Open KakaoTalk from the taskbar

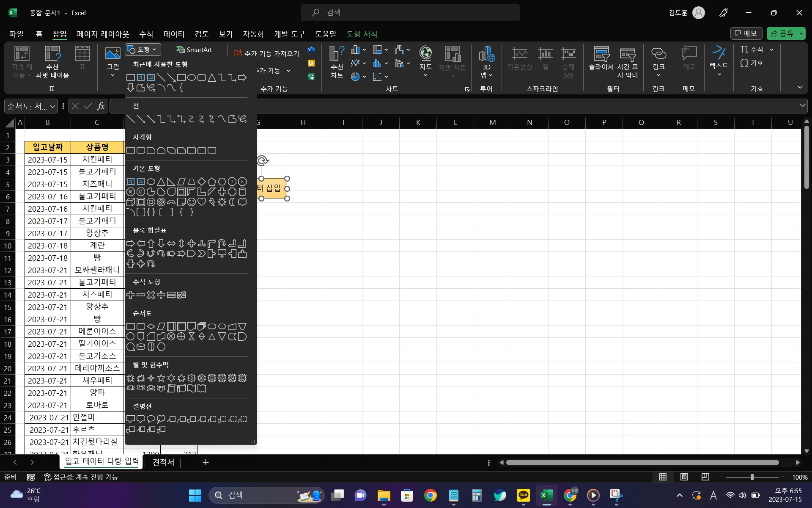523,495
